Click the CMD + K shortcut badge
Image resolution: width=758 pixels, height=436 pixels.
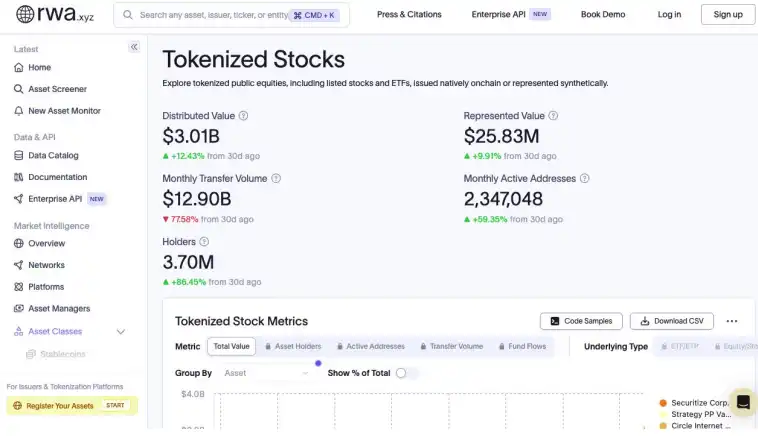pos(314,15)
